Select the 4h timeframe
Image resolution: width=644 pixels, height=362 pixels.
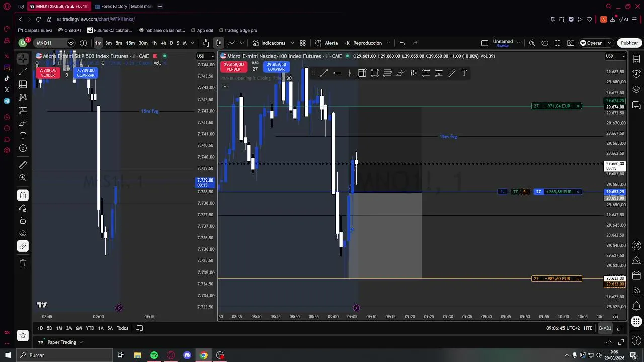pos(163,43)
